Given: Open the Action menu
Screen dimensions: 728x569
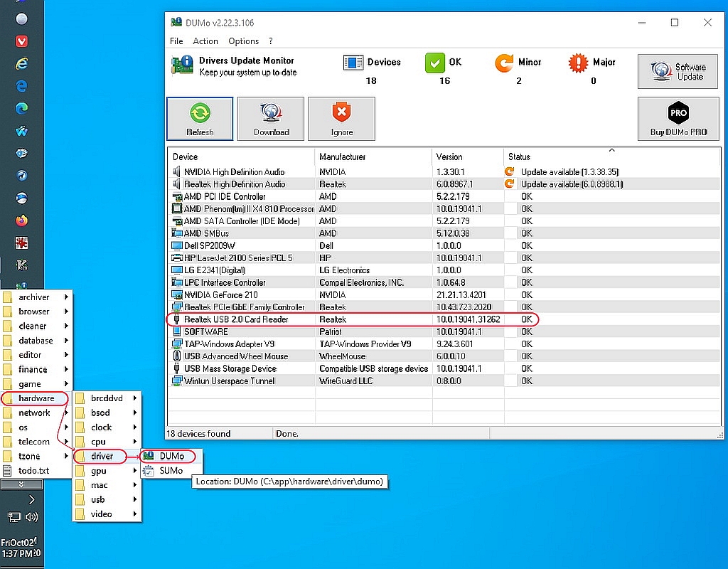Looking at the screenshot, I should pyautogui.click(x=205, y=41).
